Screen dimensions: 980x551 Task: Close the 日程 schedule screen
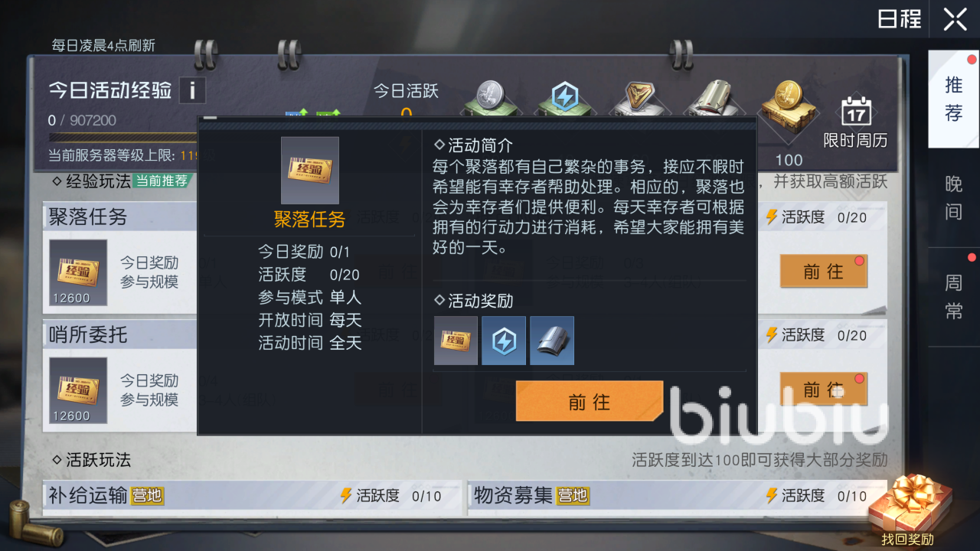[x=955, y=19]
